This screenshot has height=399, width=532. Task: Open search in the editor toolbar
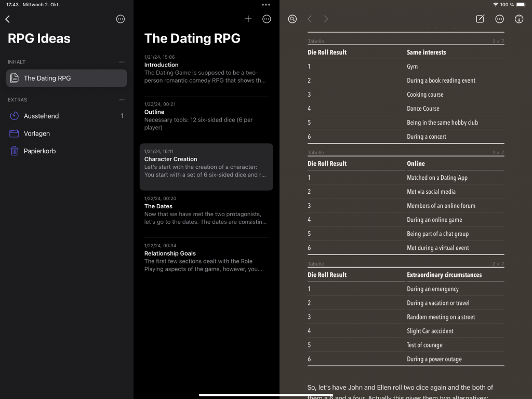click(x=292, y=19)
